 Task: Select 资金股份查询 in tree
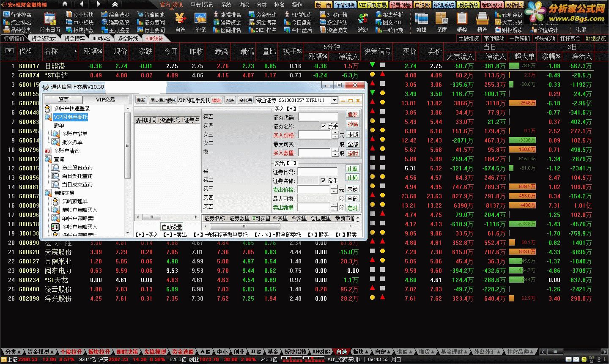tap(73, 168)
